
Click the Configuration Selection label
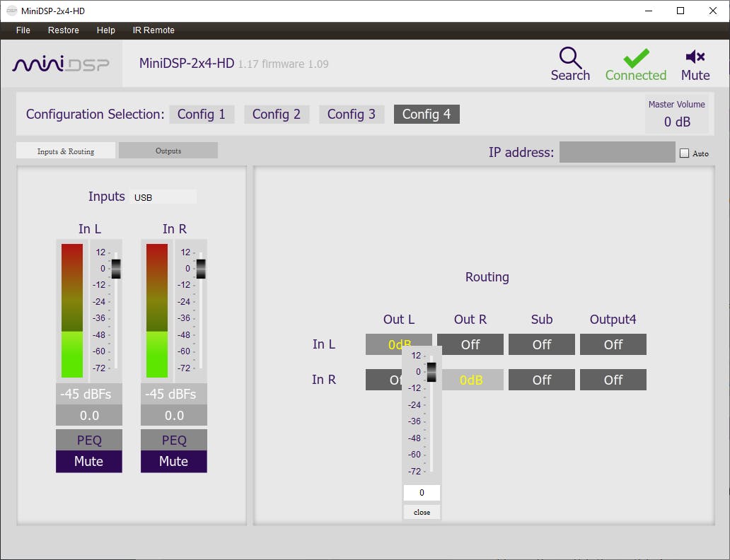[x=95, y=114]
